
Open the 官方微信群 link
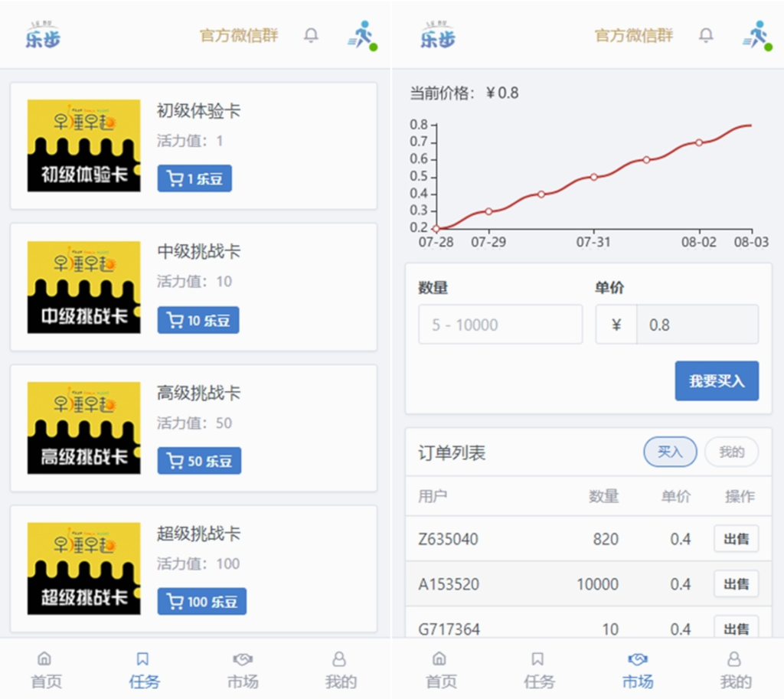pos(238,34)
